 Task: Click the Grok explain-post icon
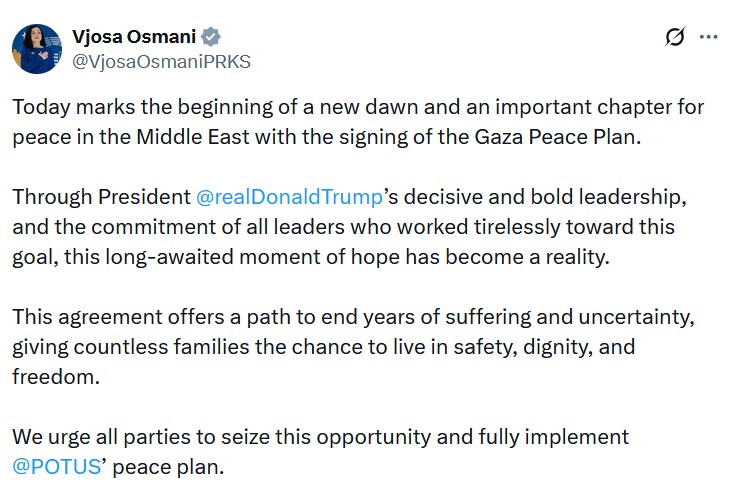(x=675, y=38)
